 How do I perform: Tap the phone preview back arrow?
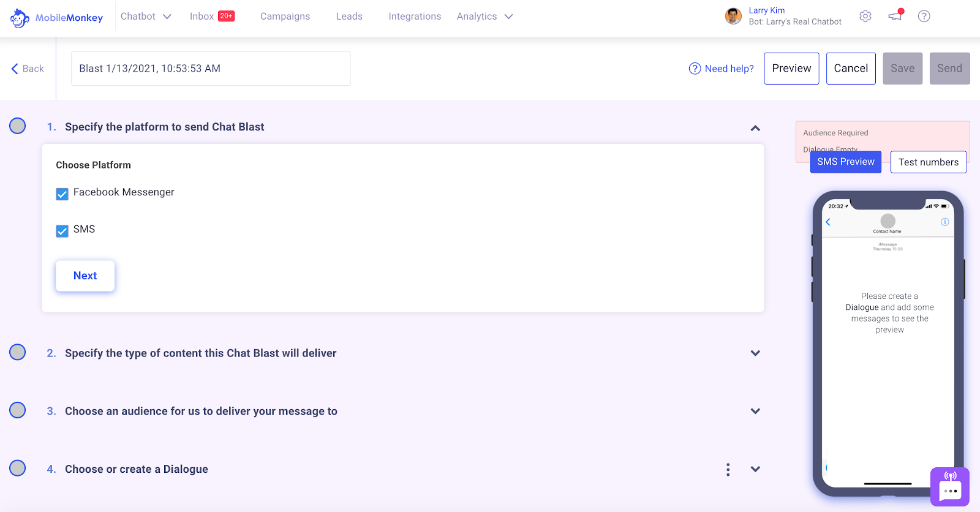click(828, 222)
